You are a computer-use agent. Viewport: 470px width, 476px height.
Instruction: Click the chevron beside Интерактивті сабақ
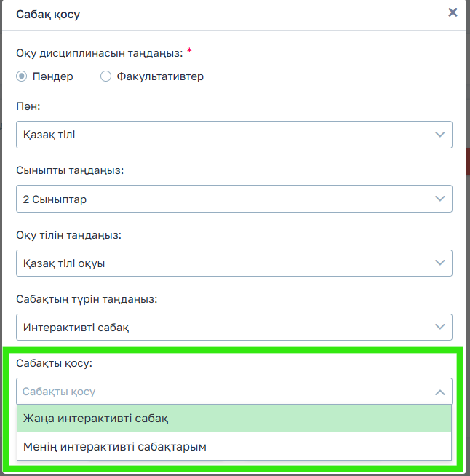(x=439, y=328)
